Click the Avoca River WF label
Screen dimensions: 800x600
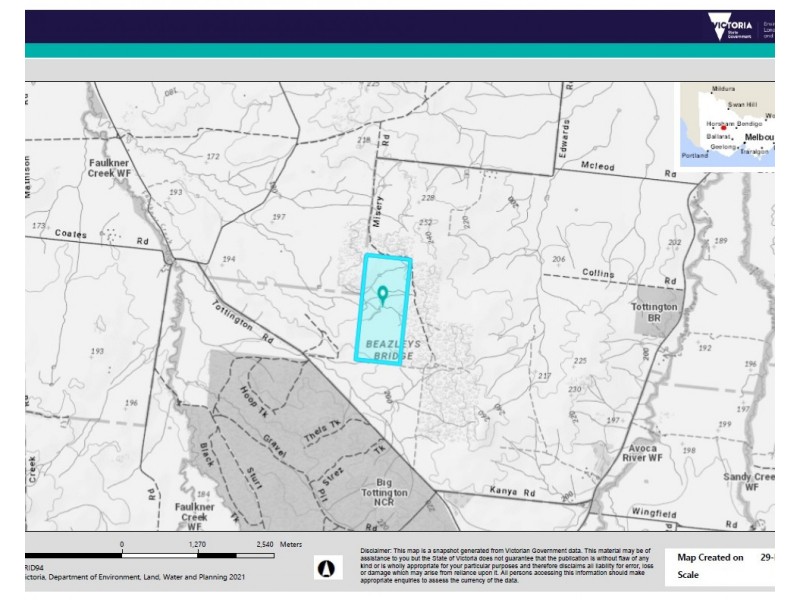pos(642,453)
